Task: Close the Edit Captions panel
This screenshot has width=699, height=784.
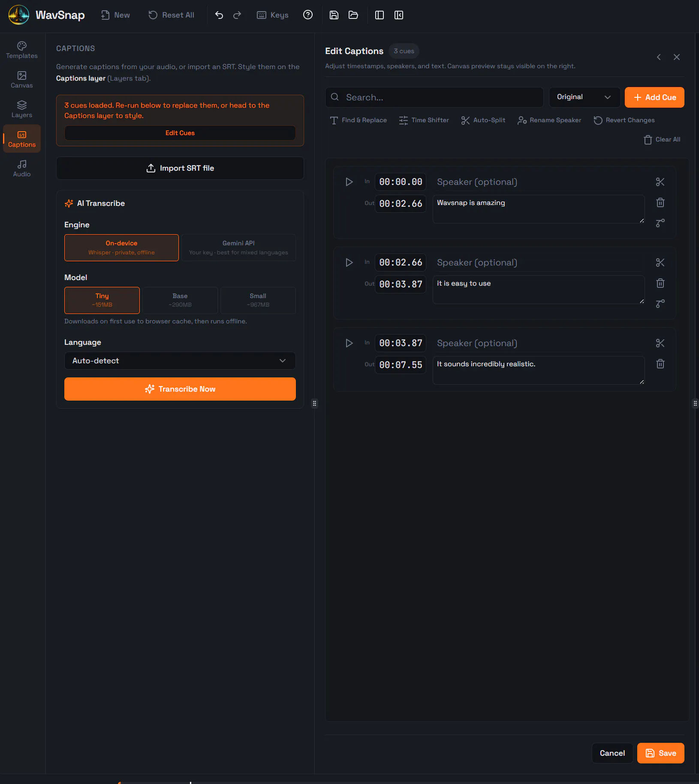Action: [x=677, y=57]
